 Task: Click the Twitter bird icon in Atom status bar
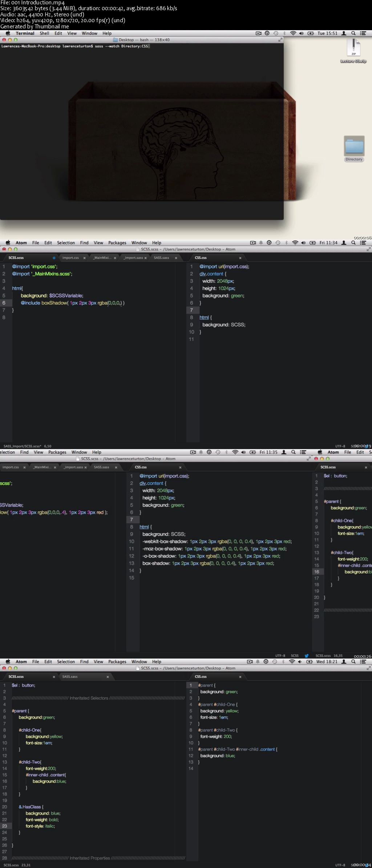click(307, 656)
